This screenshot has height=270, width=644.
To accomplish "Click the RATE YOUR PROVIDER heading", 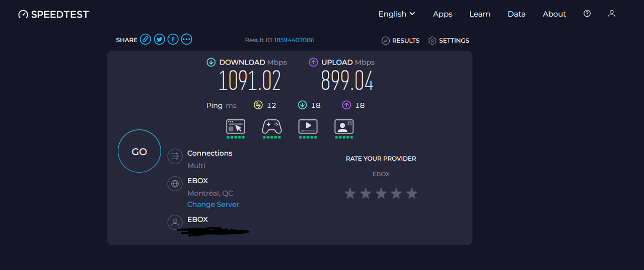I will [381, 159].
